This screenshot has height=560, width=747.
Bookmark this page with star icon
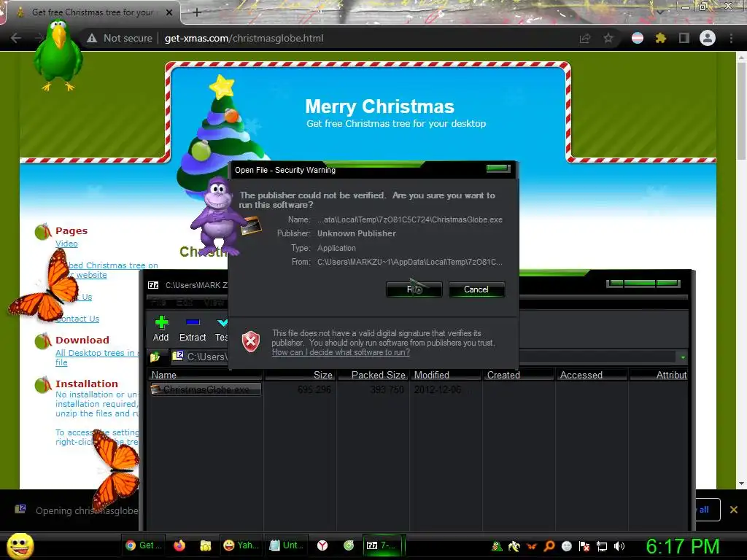point(608,38)
